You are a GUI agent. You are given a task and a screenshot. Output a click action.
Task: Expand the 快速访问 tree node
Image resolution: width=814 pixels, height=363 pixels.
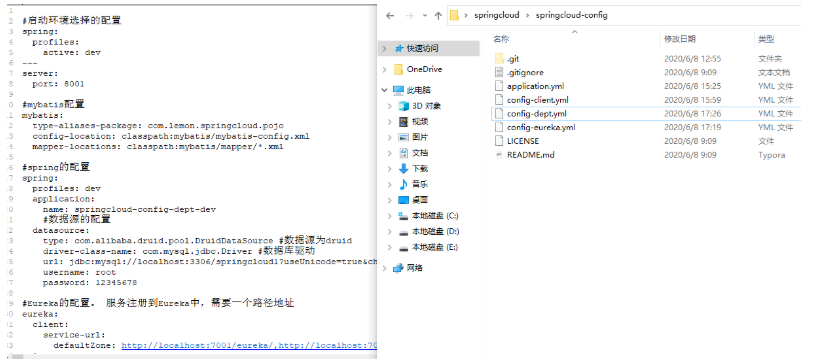(384, 48)
